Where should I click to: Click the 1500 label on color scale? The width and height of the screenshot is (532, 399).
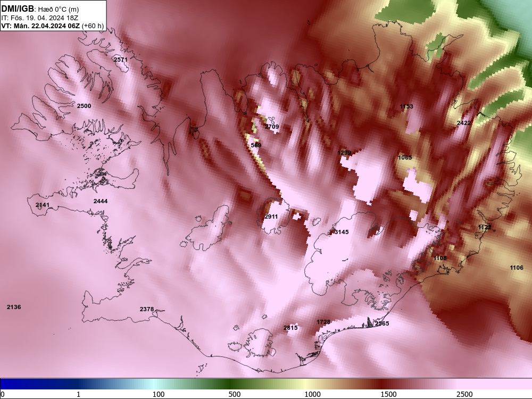pos(388,394)
